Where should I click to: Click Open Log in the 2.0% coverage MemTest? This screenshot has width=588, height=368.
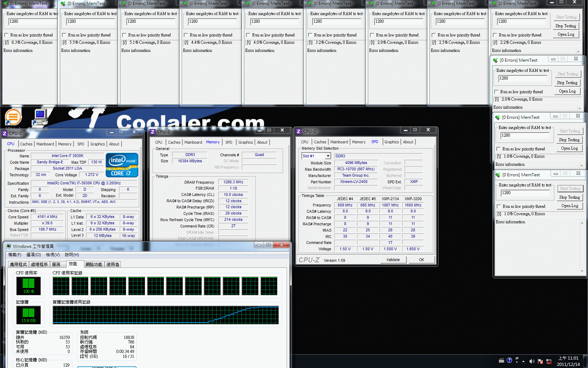pos(567,91)
